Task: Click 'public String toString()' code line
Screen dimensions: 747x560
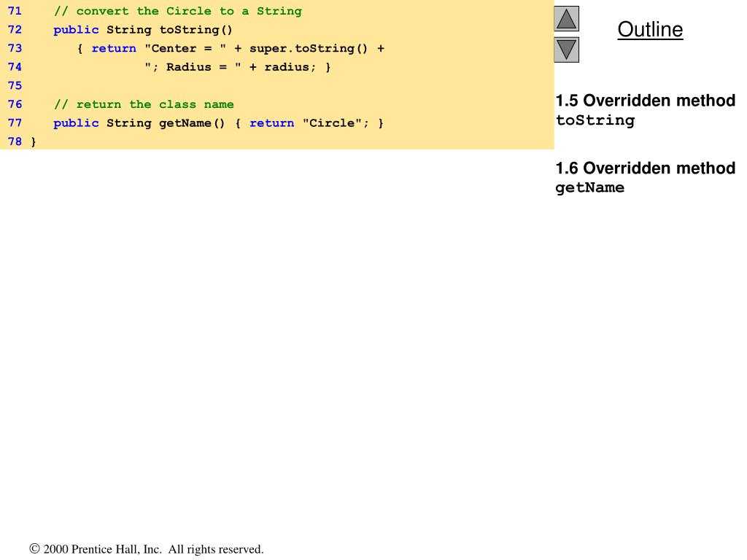Action: coord(143,30)
